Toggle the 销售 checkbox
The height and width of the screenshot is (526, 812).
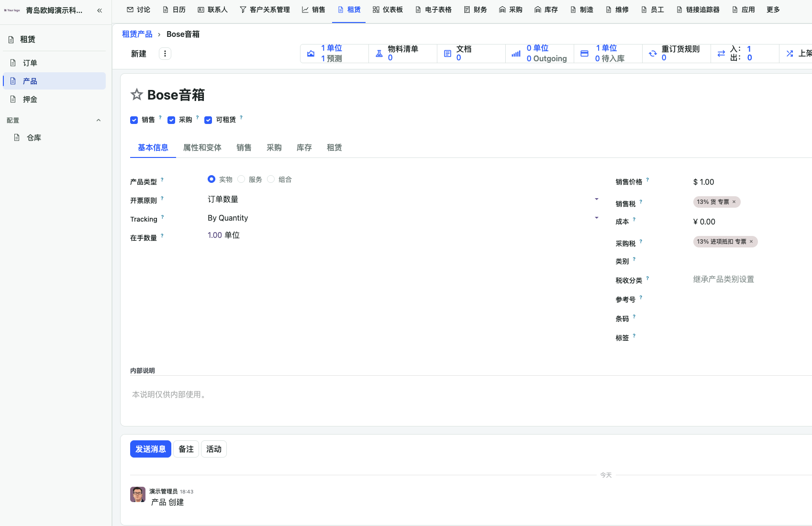(134, 120)
